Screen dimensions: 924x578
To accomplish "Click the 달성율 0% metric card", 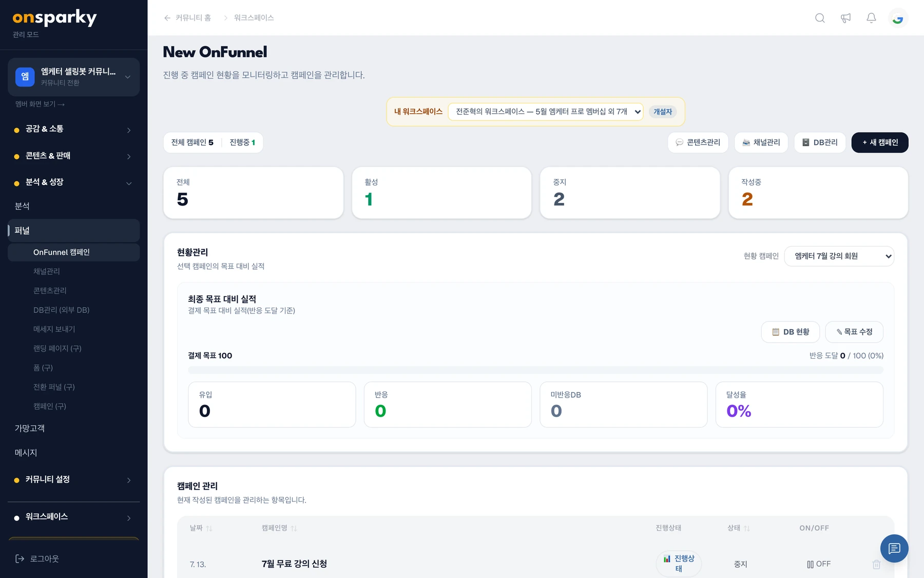I will click(x=799, y=404).
